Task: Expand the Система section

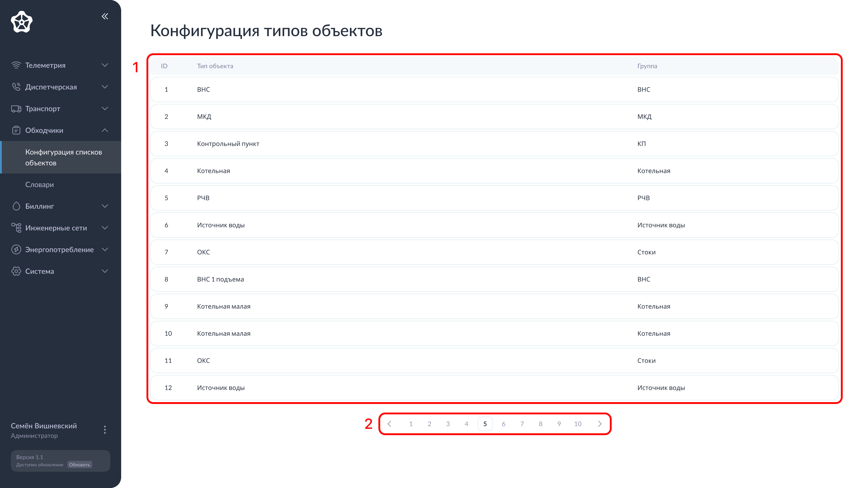Action: pos(105,271)
